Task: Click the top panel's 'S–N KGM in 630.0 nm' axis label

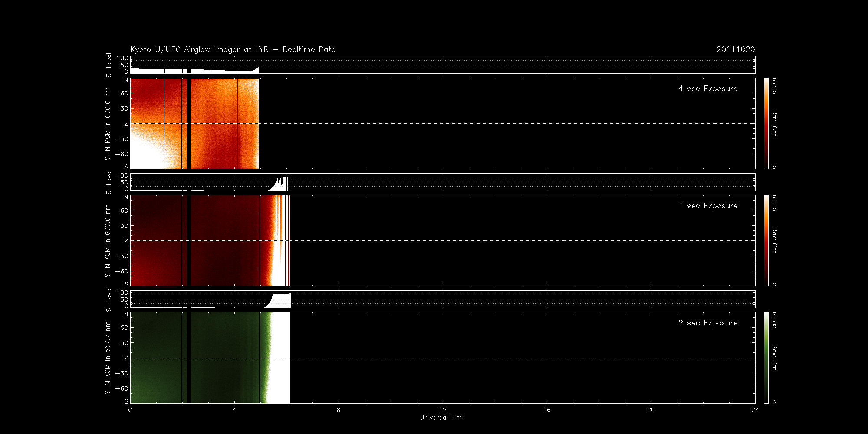Action: (108, 124)
